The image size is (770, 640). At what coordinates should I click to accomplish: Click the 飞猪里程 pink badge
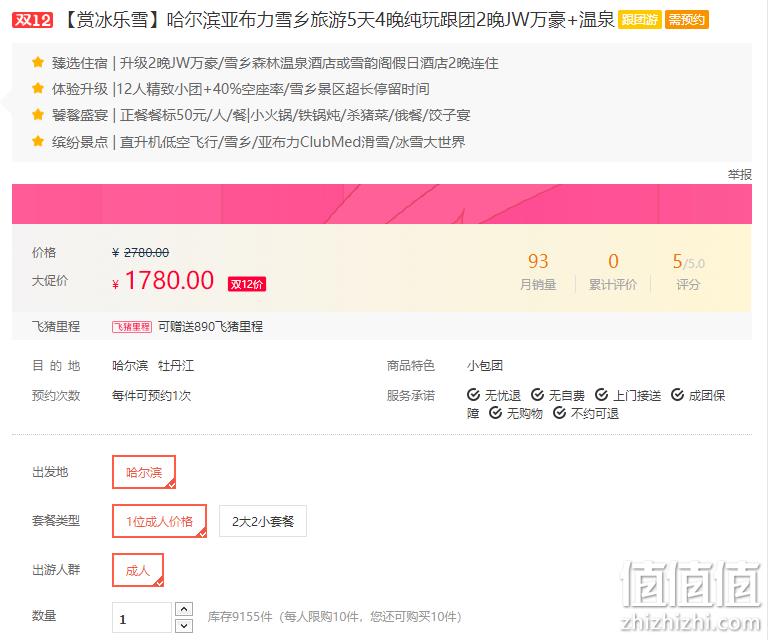[x=132, y=327]
